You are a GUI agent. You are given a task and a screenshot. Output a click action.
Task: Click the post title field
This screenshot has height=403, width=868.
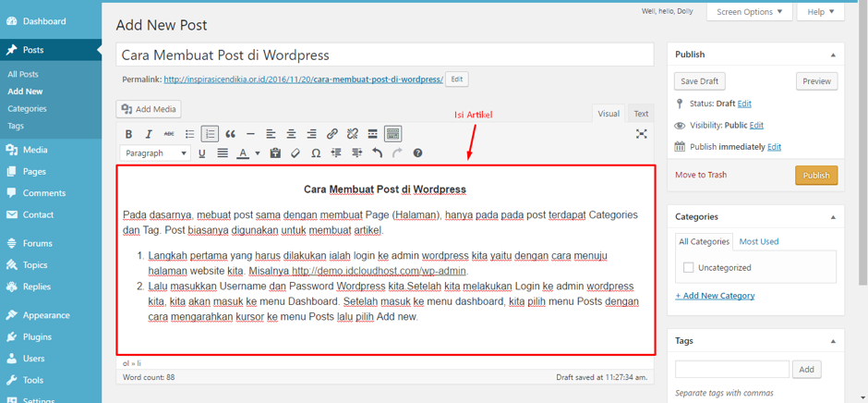(385, 55)
